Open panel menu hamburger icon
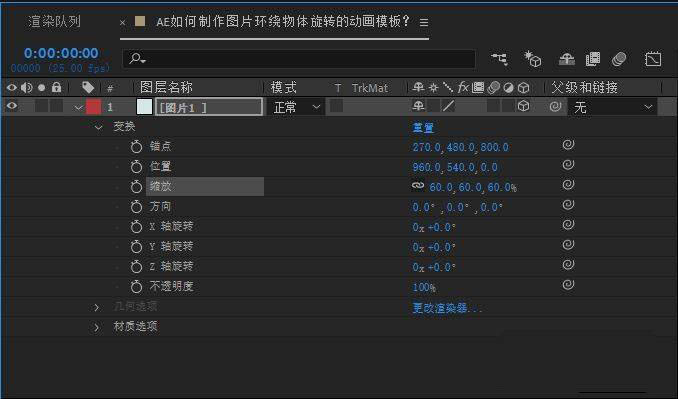The image size is (678, 399). coord(424,22)
